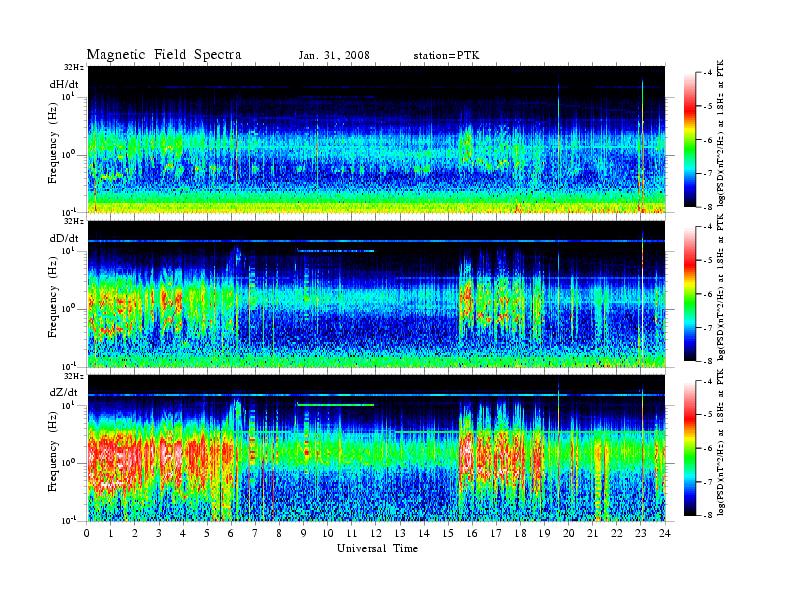Click hour "18" on the Universal Time axis

click(x=520, y=533)
